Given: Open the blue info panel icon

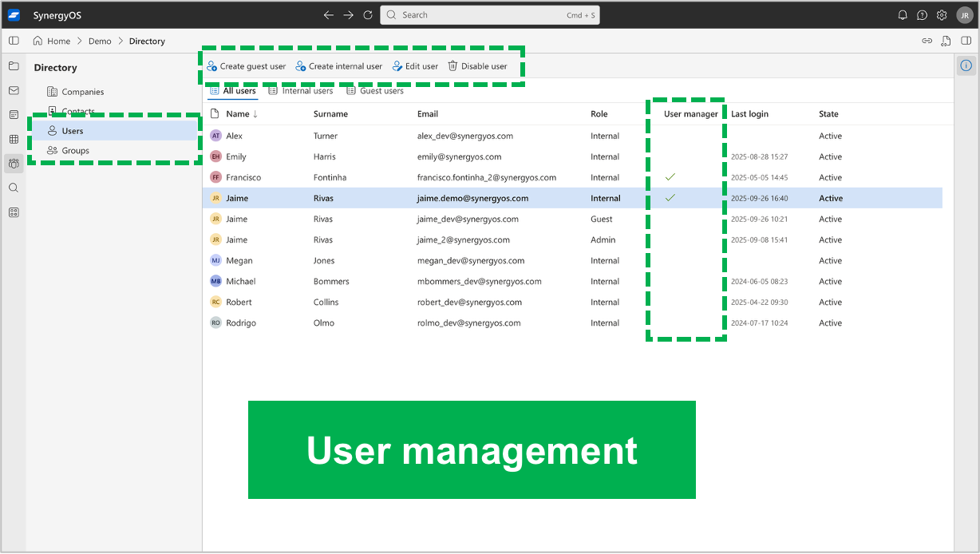Looking at the screenshot, I should click(966, 65).
